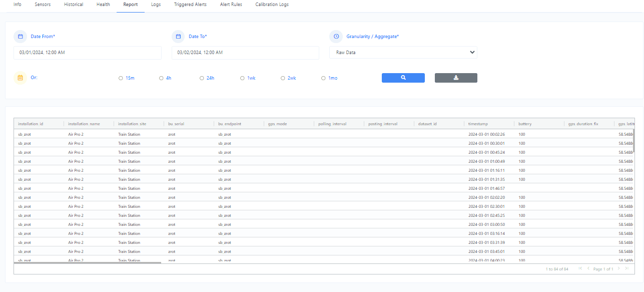Click the calendar icon beside Date From
This screenshot has height=292, width=644.
pos(21,37)
